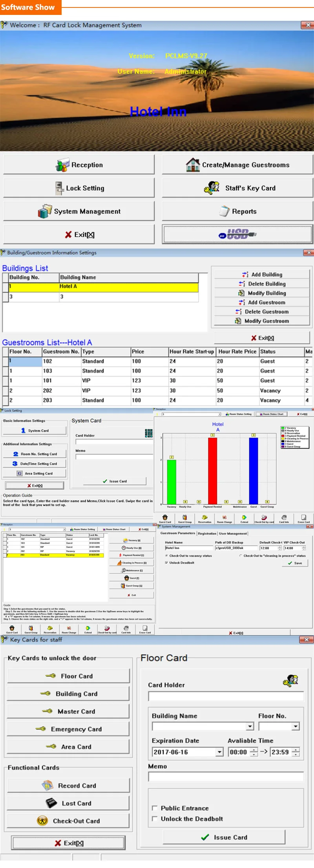Open the Reception module icon button
Screen dimensions: 314x868
(62, 166)
